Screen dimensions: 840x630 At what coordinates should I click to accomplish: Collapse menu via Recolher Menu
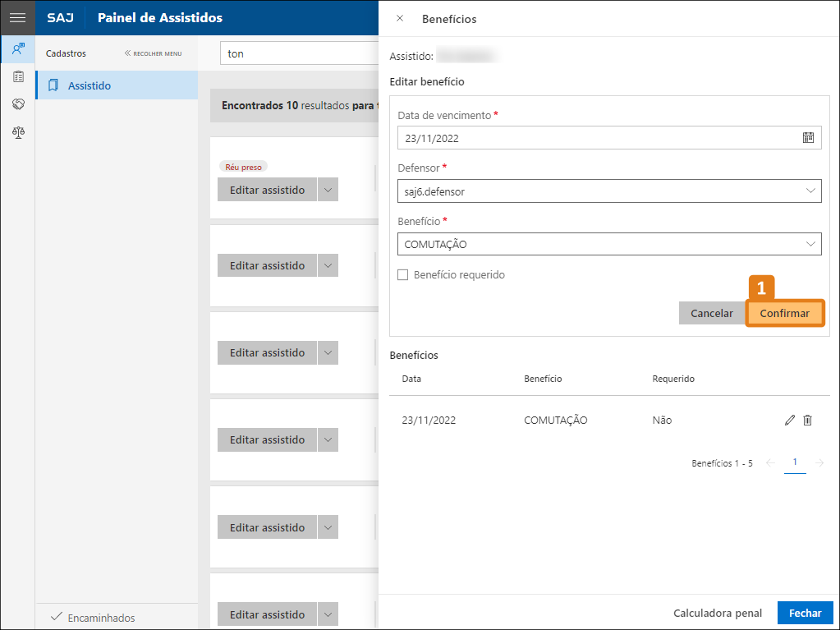154,53
